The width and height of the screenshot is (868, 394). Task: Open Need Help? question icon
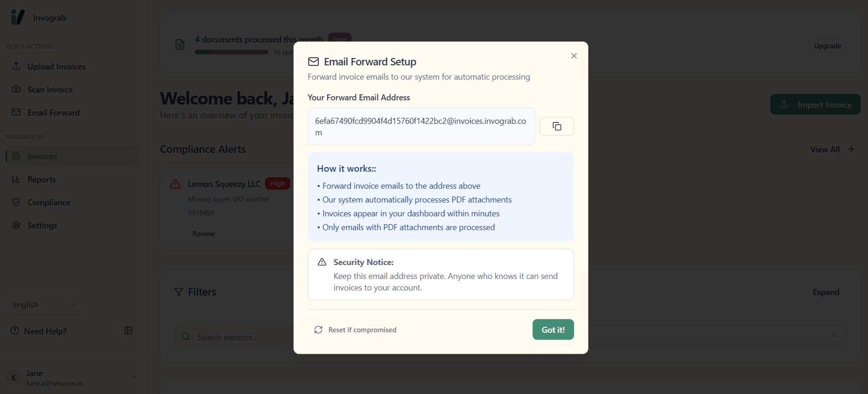pyautogui.click(x=15, y=331)
